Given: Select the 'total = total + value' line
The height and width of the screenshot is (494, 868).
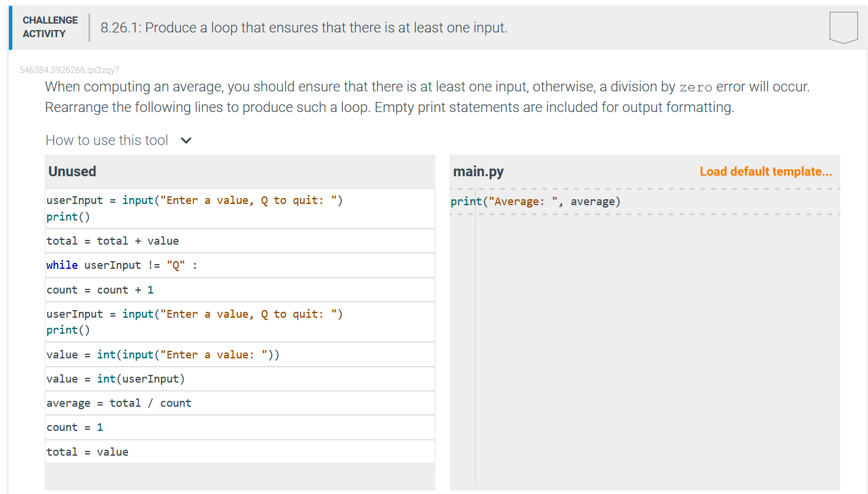Looking at the screenshot, I should [x=240, y=241].
